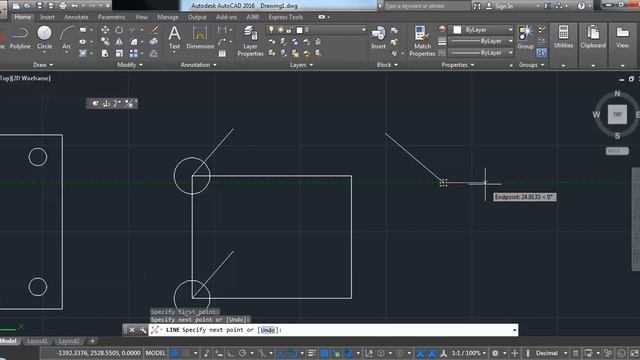This screenshot has width=640, height=360.
Task: Click the Plot (print) icon in quick access toolbar
Action: (x=63, y=6)
